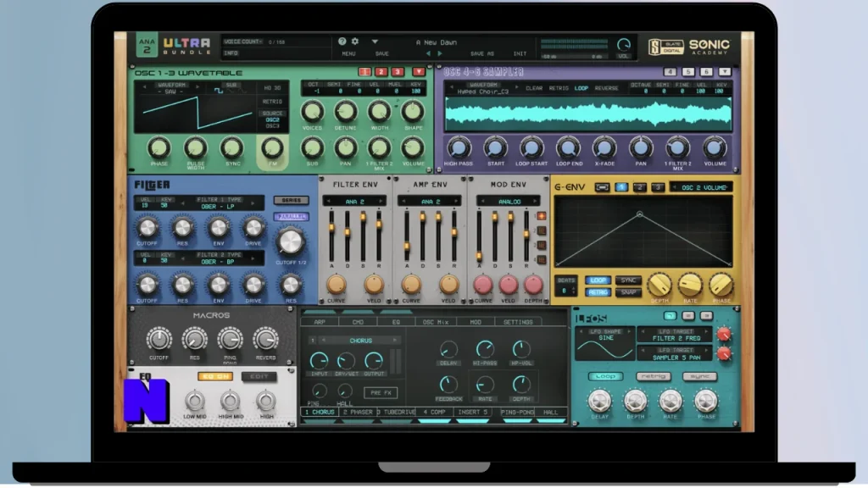Screen dimensions: 868x488
Task: Select G-ENV slot 1
Action: [x=621, y=187]
